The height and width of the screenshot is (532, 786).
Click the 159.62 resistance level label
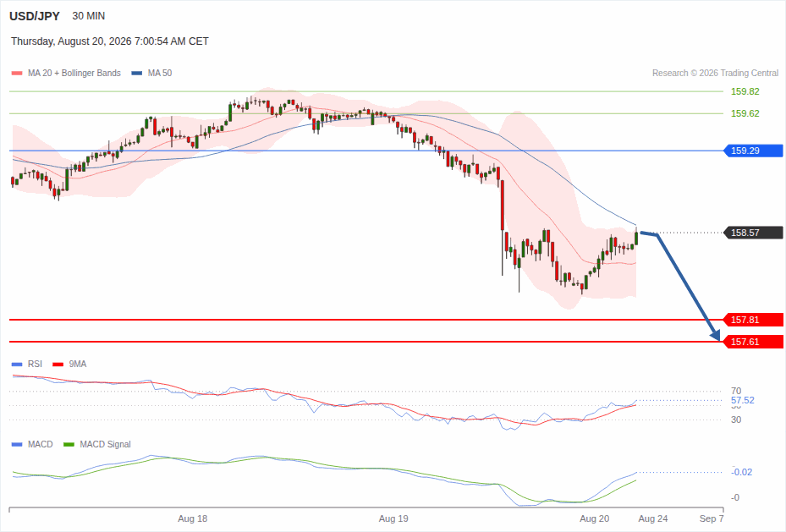745,113
